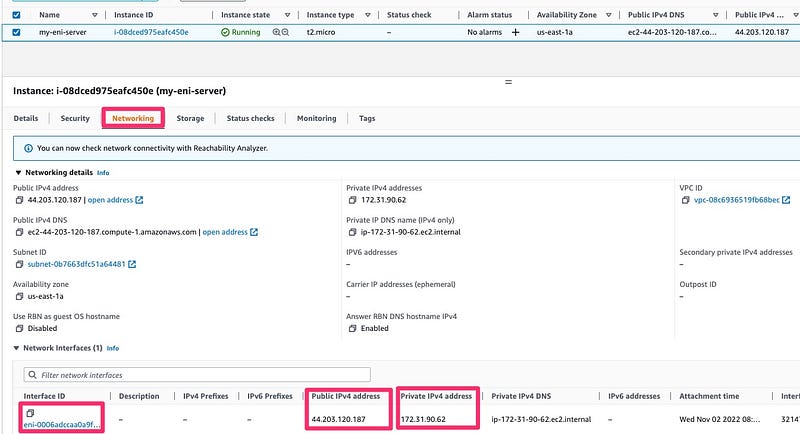800x434 pixels.
Task: Open the Tags tab
Action: tap(367, 118)
